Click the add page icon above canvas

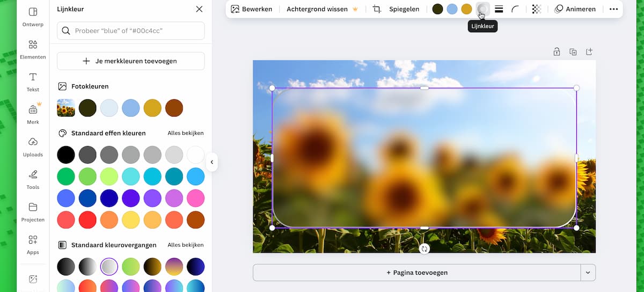[589, 52]
